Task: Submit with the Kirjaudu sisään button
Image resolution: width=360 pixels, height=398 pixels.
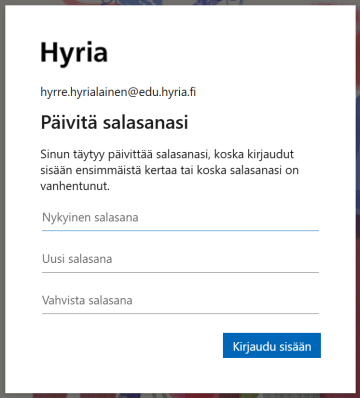Action: coord(272,346)
